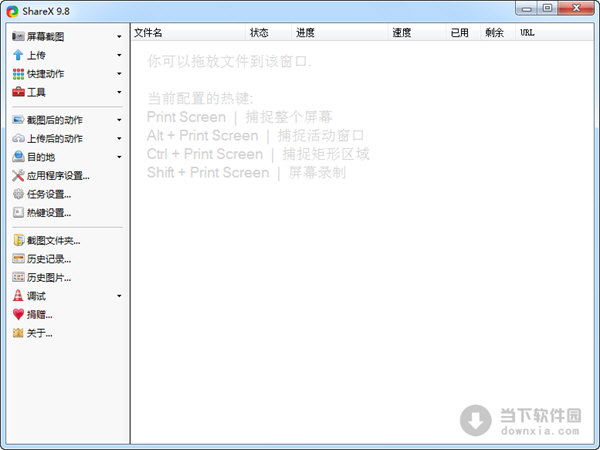Open 热键设置... text
The height and width of the screenshot is (450, 600).
point(49,212)
